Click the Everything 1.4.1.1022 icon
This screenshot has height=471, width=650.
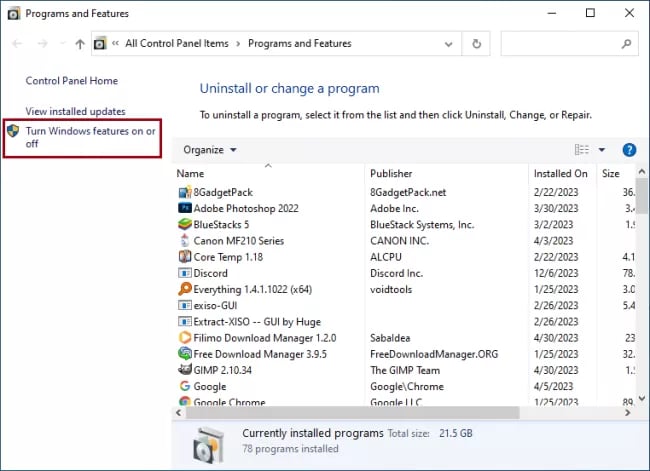[x=185, y=289]
